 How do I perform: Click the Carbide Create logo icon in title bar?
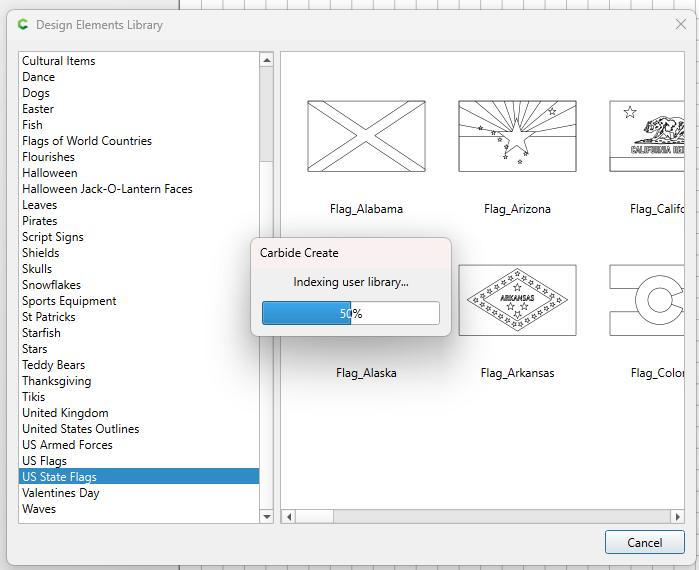[23, 25]
